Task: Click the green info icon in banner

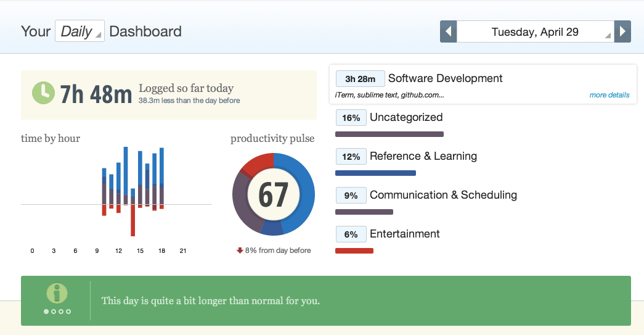Action: click(57, 294)
